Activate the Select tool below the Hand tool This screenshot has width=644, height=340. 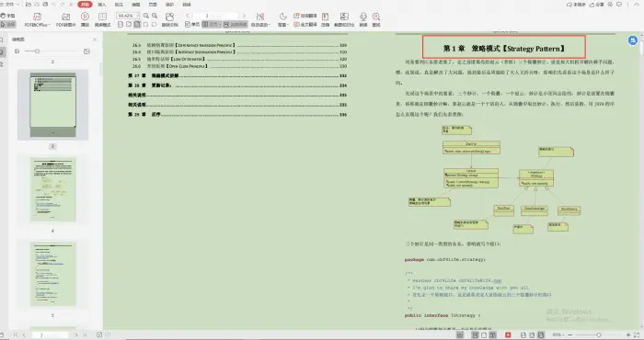pos(8,24)
